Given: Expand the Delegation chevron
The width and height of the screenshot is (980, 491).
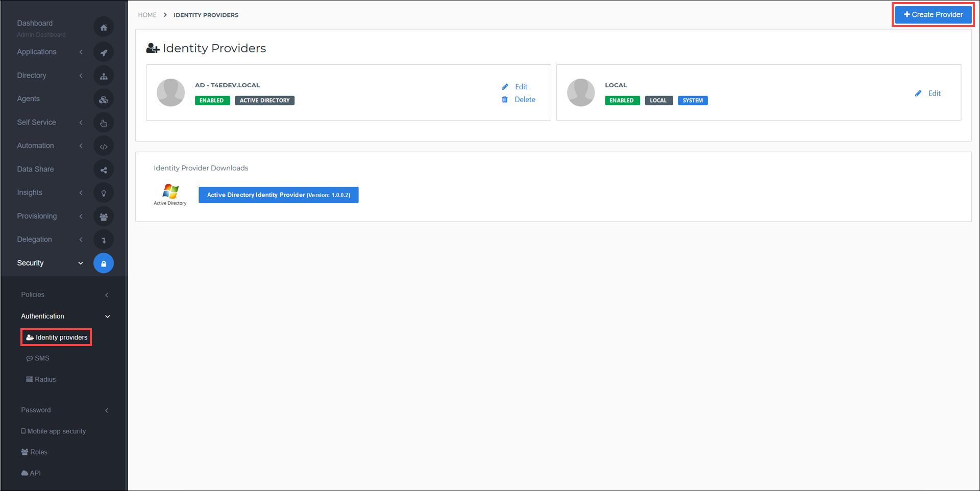Looking at the screenshot, I should (81, 239).
